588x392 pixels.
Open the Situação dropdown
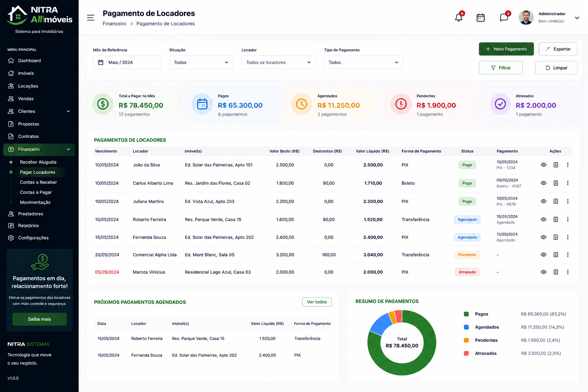(x=201, y=62)
